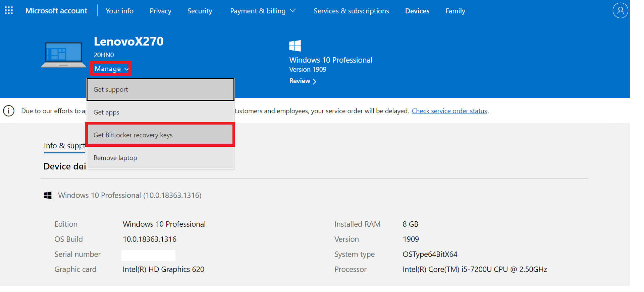Select Get apps from Manage menu
644x292 pixels.
(x=160, y=112)
